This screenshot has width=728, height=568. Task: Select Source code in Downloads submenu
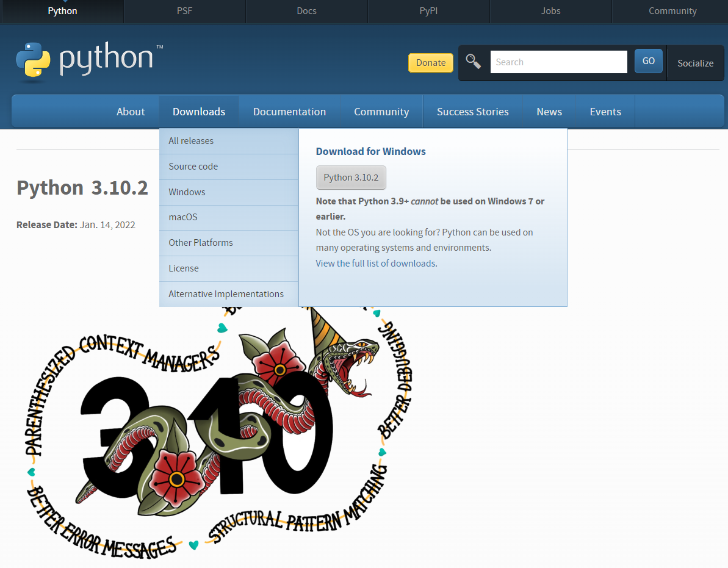[x=229, y=167]
